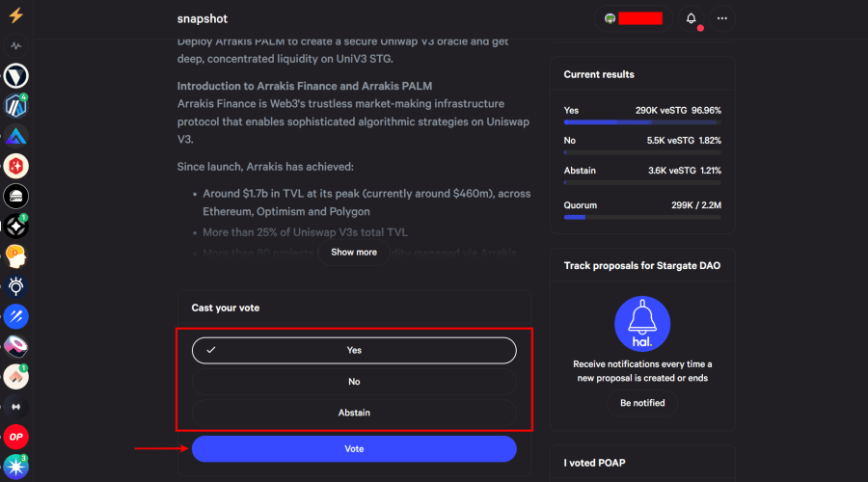The image size is (868, 482).
Task: Click 'Track proposals for Stargate DAO' heading
Action: 642,266
